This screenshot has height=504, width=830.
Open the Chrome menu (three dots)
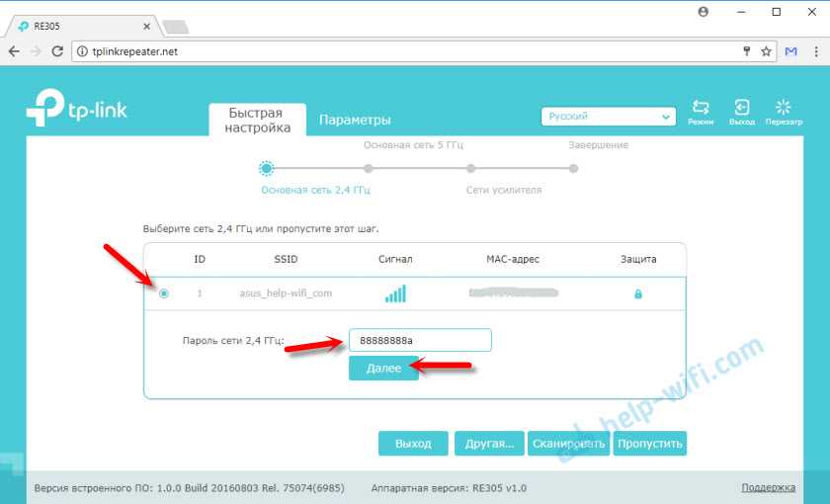[813, 50]
